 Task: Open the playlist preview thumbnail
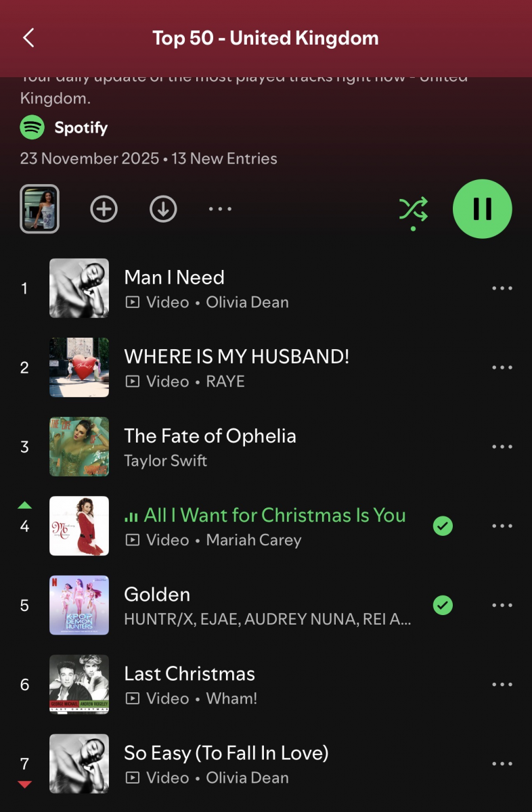tap(40, 209)
